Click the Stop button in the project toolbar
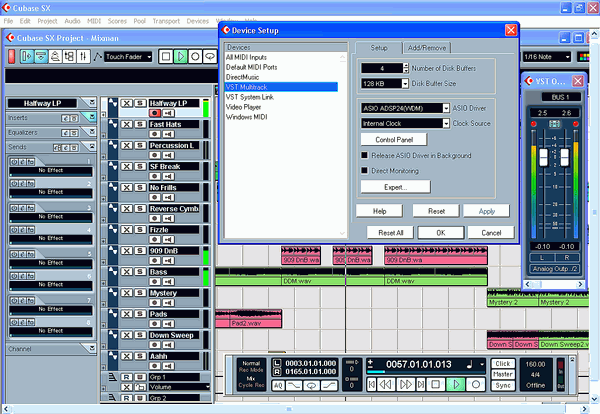The width and height of the screenshot is (600, 414). click(x=166, y=57)
